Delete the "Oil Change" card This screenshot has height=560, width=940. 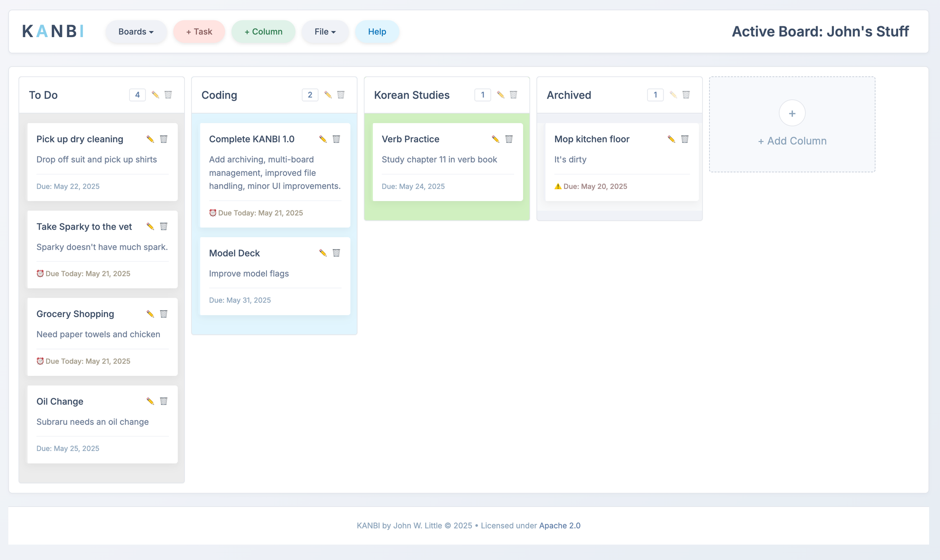coord(164,401)
